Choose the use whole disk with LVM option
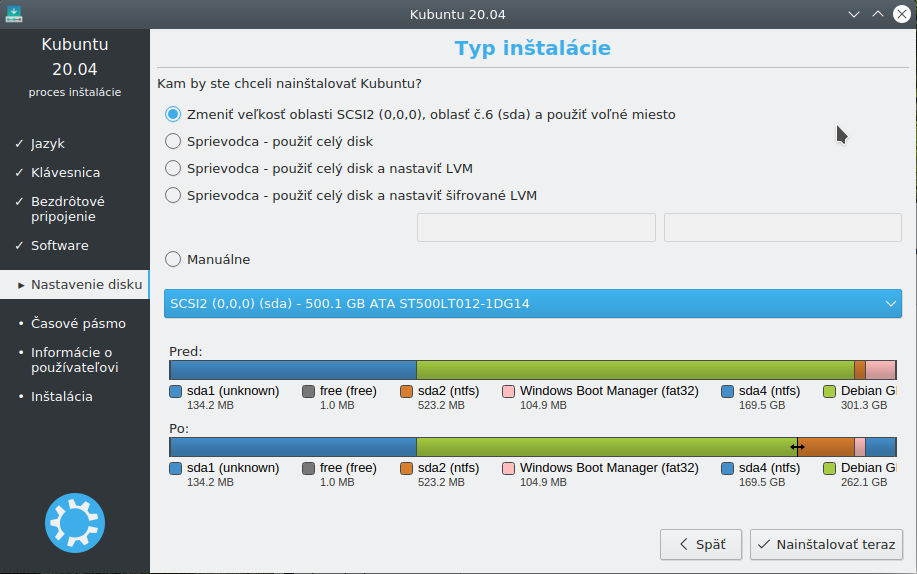 [x=319, y=168]
